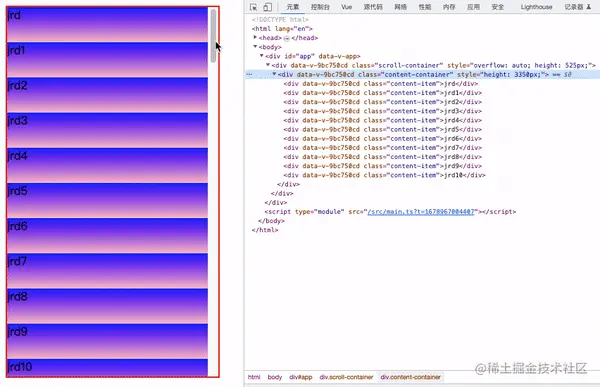600x387 pixels.
Task: Select the DOCTYPE html line
Action: (280, 20)
